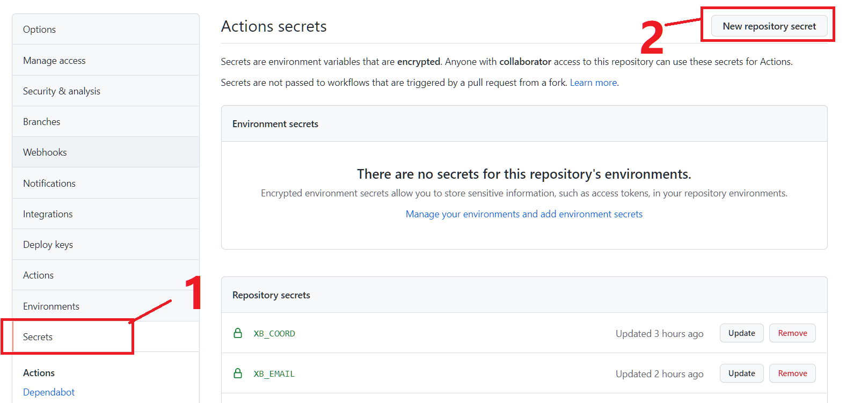The width and height of the screenshot is (868, 403).
Task: Update the XB_COORD secret
Action: 741,333
